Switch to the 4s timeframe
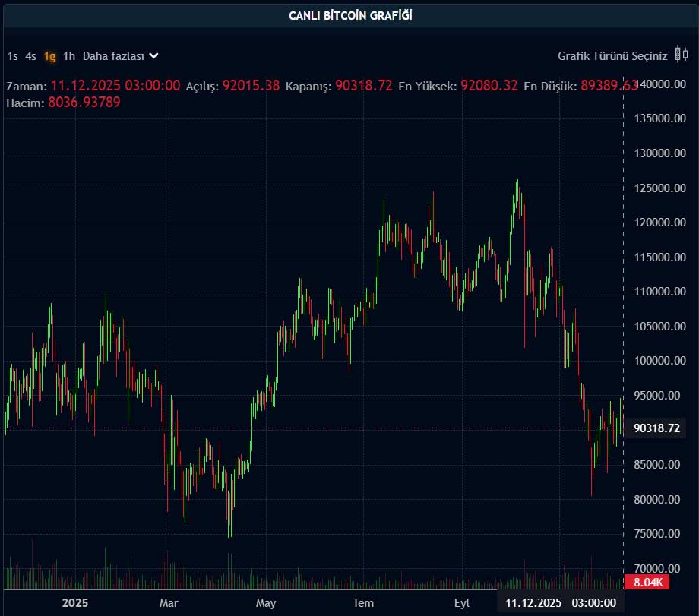The width and height of the screenshot is (699, 616). tap(30, 55)
